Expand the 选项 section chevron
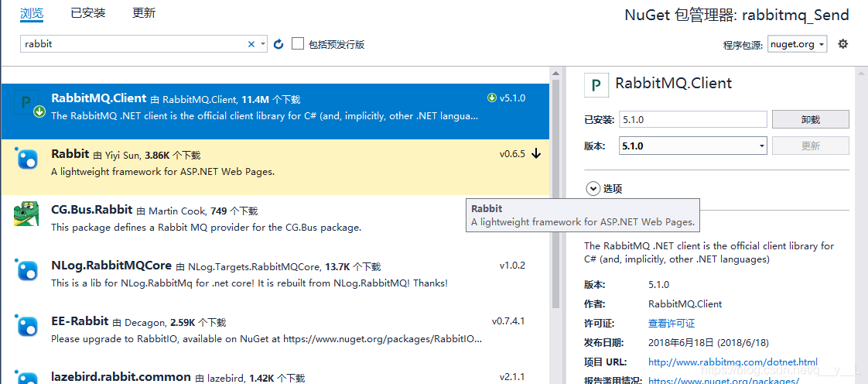The height and width of the screenshot is (384, 868). pyautogui.click(x=593, y=189)
